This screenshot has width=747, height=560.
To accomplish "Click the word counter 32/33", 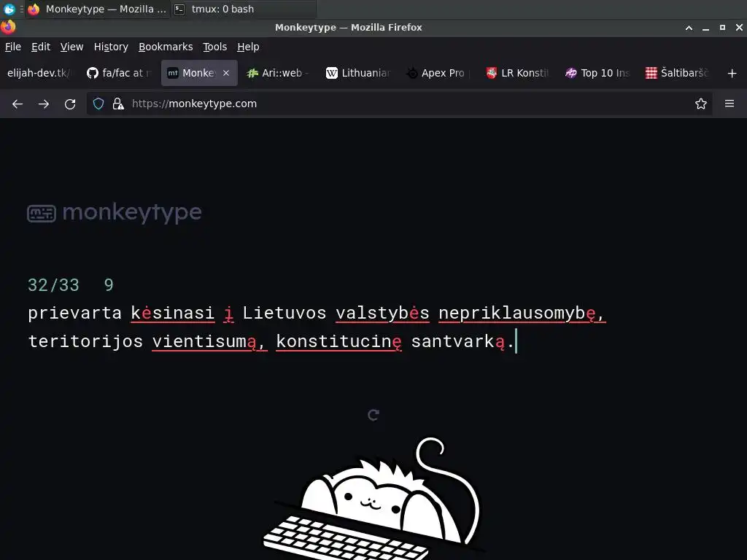I will 53,285.
